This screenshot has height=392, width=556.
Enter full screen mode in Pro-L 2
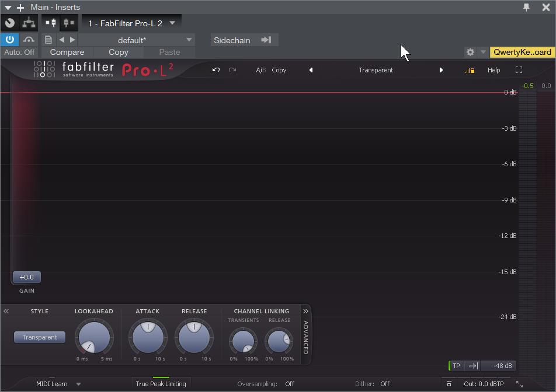pyautogui.click(x=519, y=70)
